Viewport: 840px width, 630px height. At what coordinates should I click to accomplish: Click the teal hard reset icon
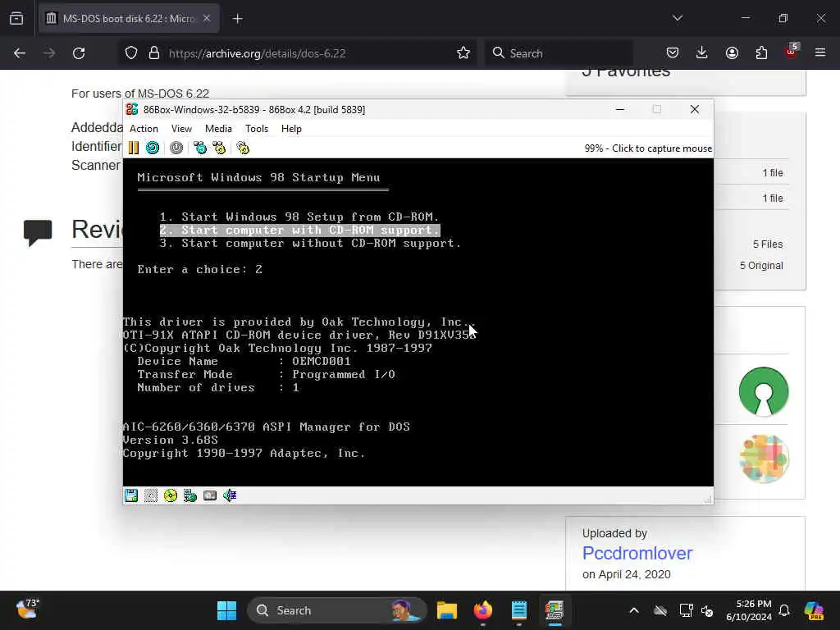tap(153, 148)
